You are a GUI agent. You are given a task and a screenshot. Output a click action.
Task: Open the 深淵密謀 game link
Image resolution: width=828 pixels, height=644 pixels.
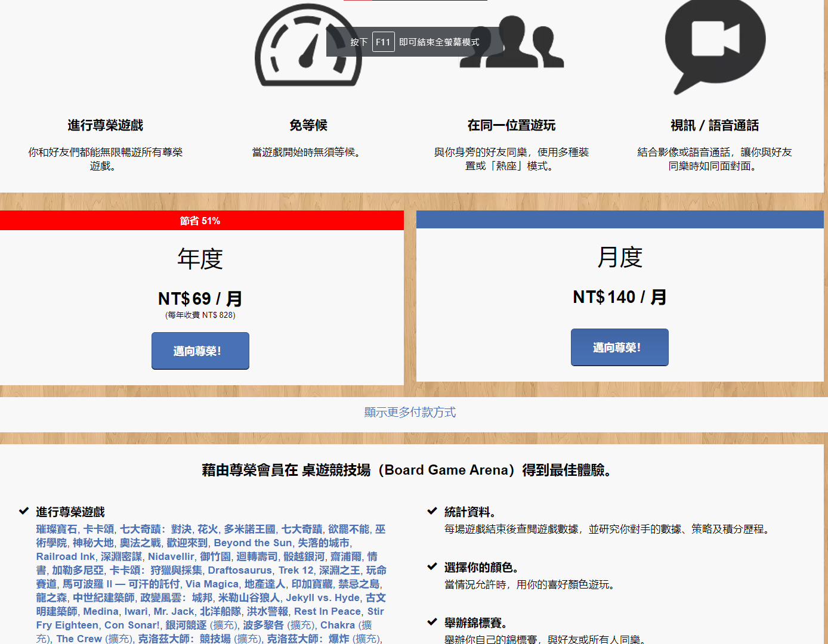(x=122, y=556)
